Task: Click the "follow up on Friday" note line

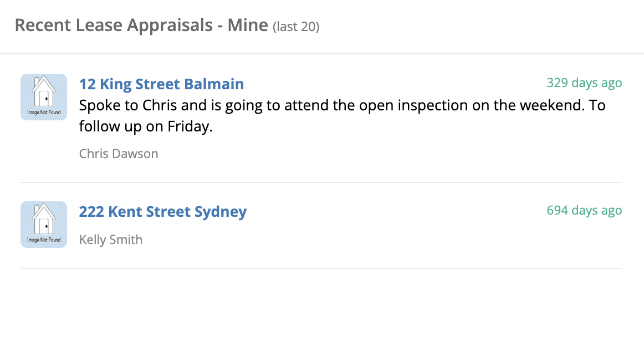Action: [146, 126]
